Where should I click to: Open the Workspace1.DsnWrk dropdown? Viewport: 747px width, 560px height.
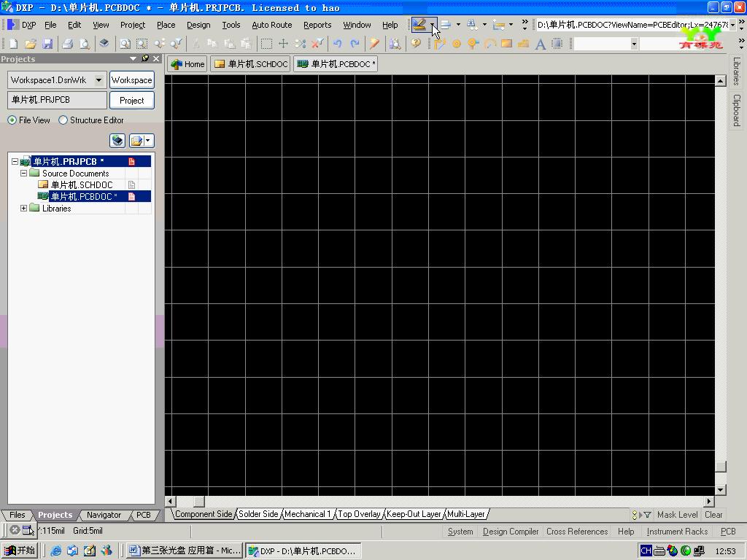(98, 80)
